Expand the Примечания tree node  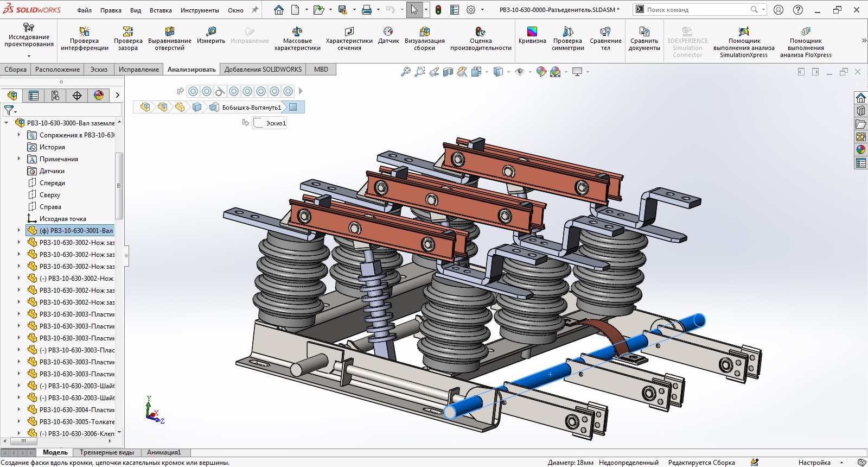pos(19,159)
